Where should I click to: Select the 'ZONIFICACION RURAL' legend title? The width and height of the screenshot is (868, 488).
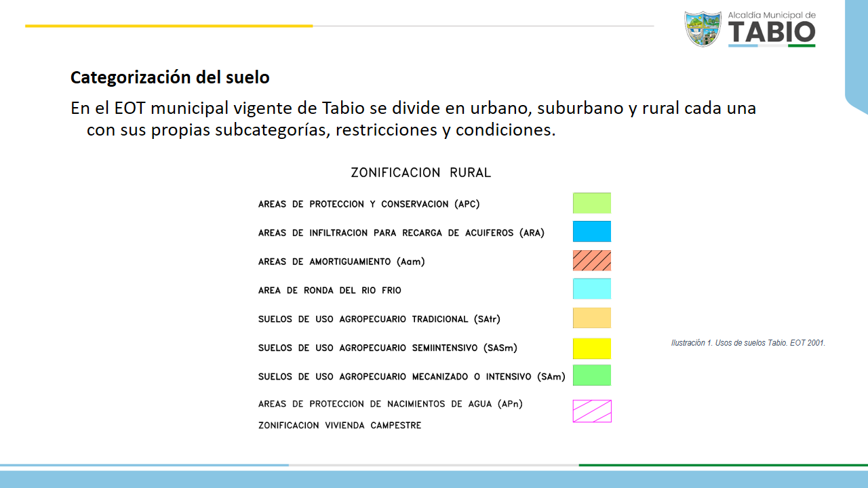(x=420, y=173)
